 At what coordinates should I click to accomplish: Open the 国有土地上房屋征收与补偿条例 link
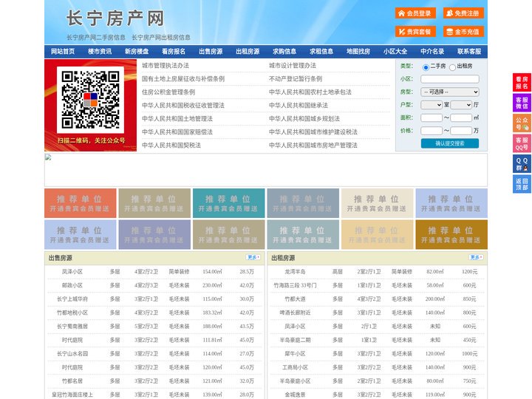tap(183, 79)
